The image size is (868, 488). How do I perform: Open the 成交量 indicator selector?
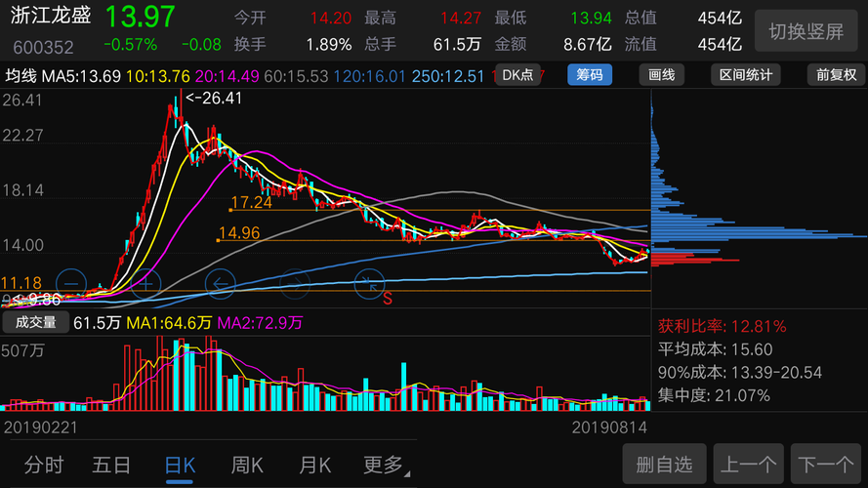tap(36, 322)
